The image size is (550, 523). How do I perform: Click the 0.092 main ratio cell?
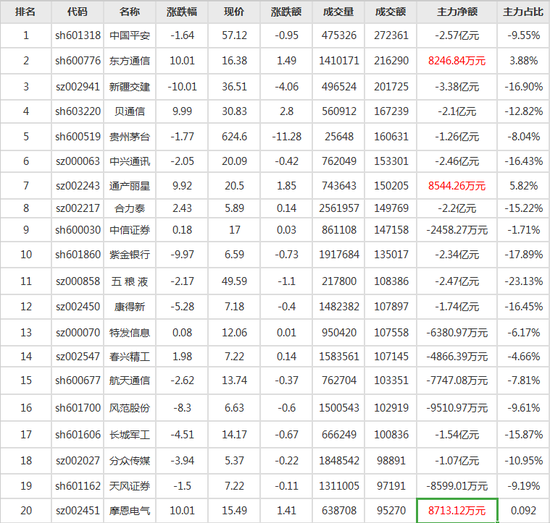524,511
